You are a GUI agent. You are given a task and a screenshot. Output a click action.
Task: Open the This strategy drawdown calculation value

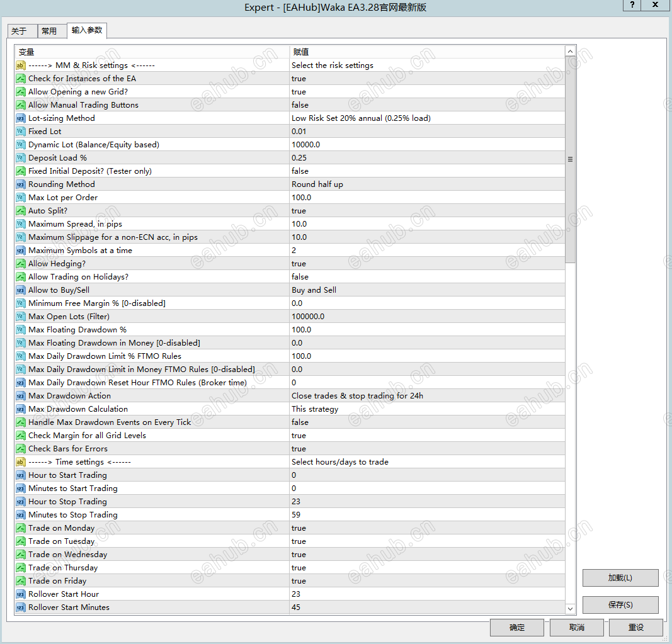click(x=427, y=409)
